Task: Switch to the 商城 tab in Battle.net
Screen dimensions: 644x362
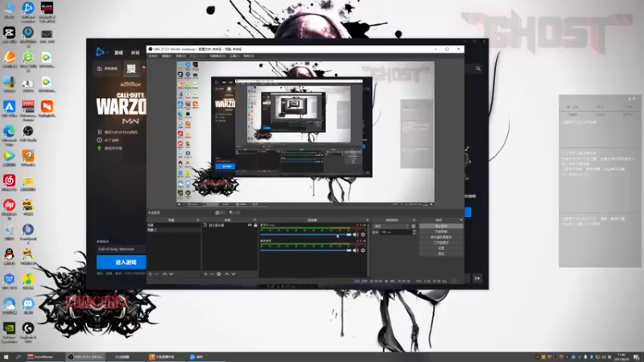Action: pos(135,52)
